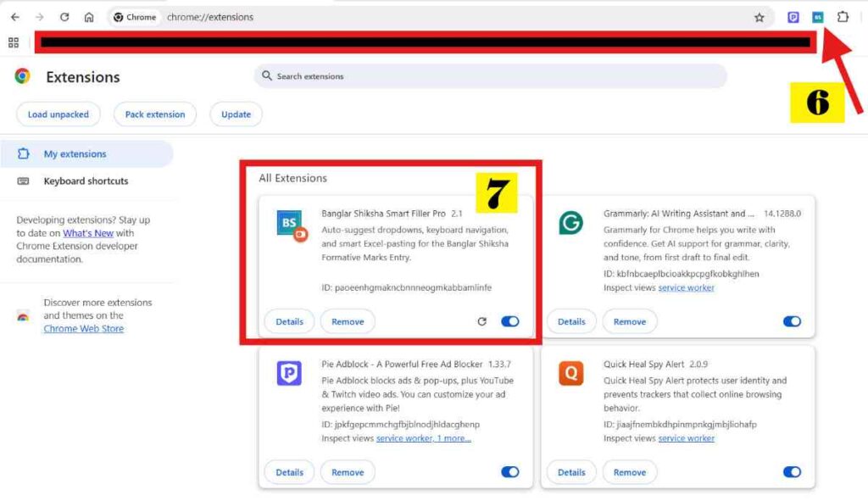The image size is (868, 501).
Task: Reload the page using the refresh icon
Action: click(64, 17)
